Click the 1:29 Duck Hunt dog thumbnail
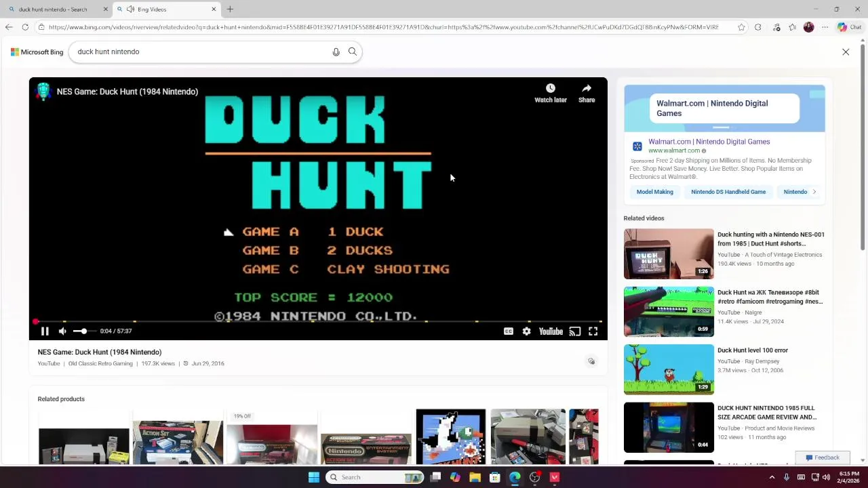Viewport: 868px width, 488px height. point(669,369)
